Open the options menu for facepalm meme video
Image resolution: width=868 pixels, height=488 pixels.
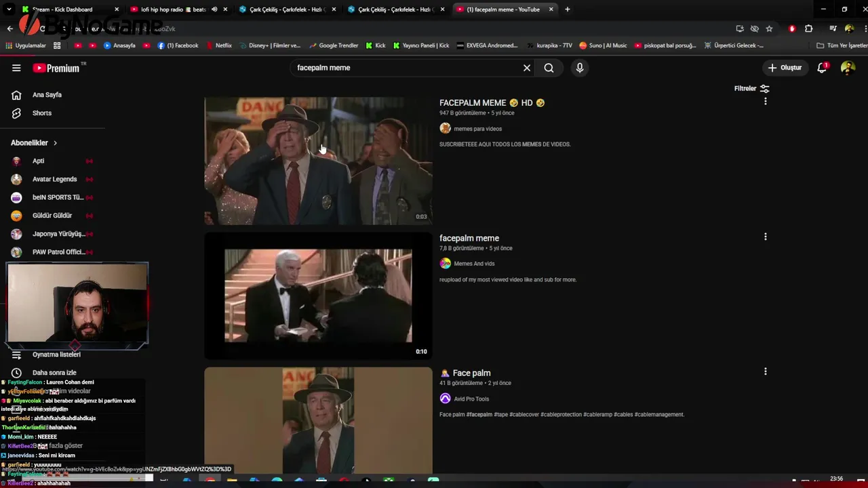tap(766, 237)
